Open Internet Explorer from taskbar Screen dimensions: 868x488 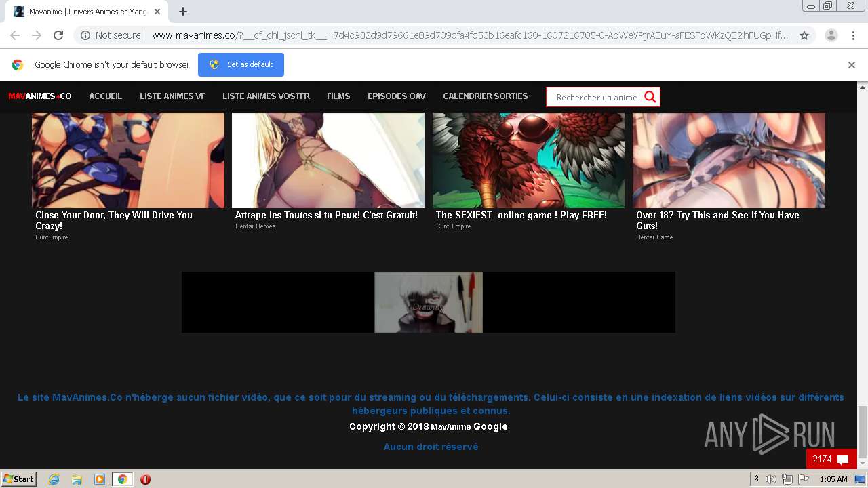pyautogui.click(x=54, y=479)
